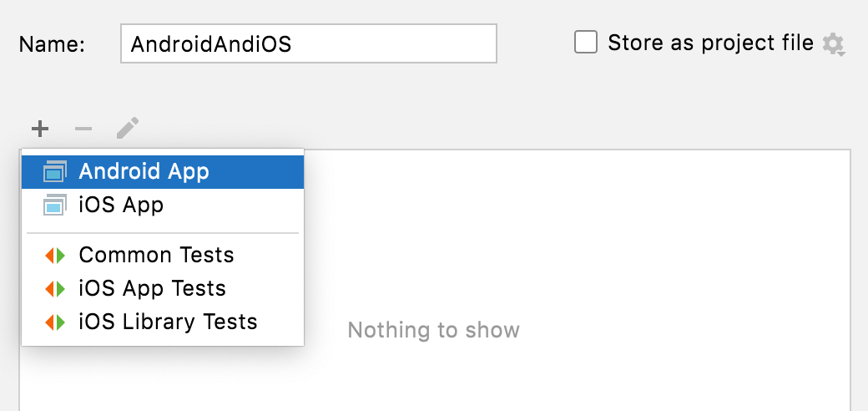Open the gear settings dropdown

pyautogui.click(x=833, y=44)
